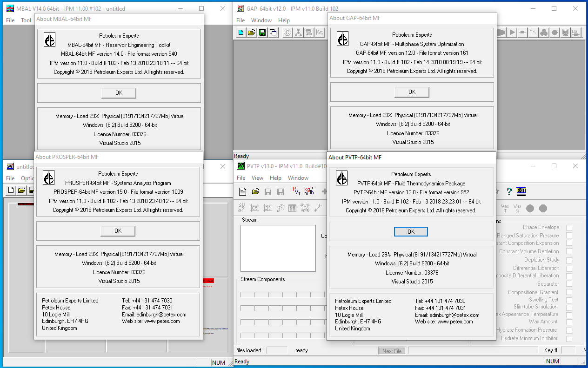
Task: Open Window menu in PVTP window
Action: pyautogui.click(x=298, y=178)
